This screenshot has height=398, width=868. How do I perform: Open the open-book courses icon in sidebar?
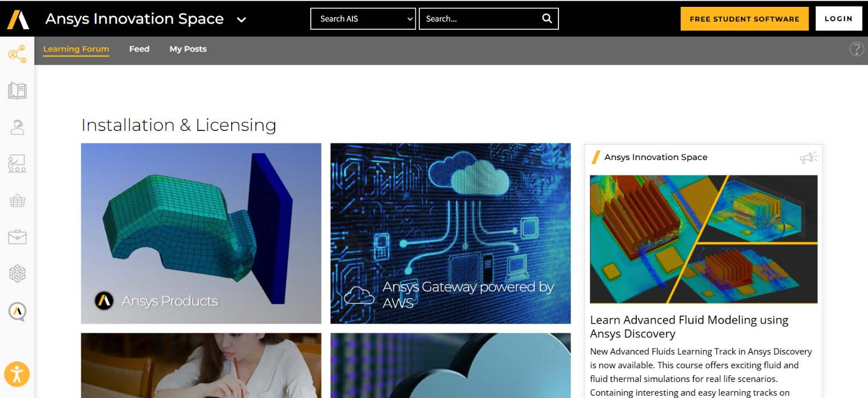(x=17, y=91)
